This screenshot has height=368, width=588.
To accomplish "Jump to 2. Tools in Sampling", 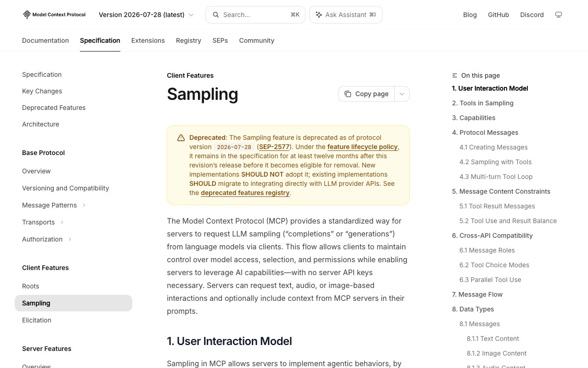I will pos(483,103).
